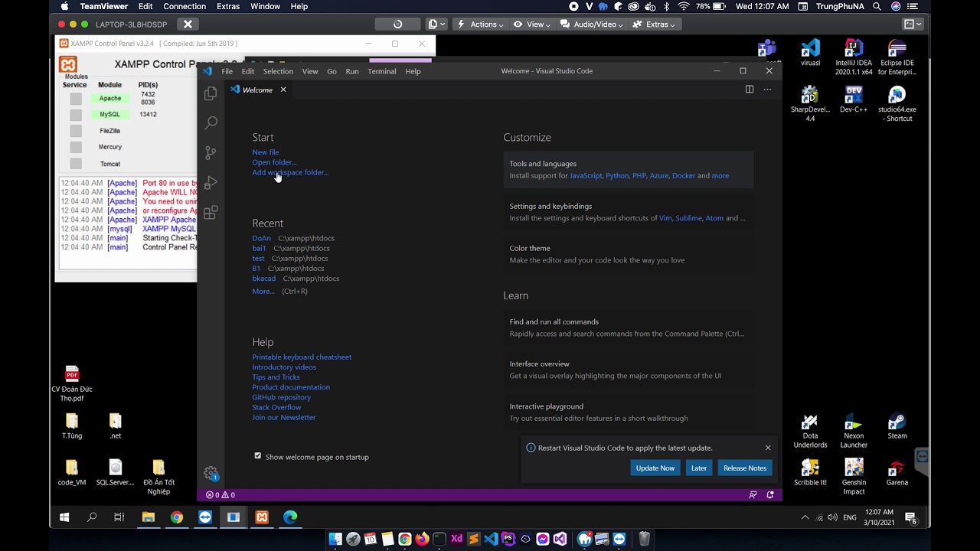The width and height of the screenshot is (980, 551).
Task: Open Garena desktop shortcut
Action: point(897,473)
